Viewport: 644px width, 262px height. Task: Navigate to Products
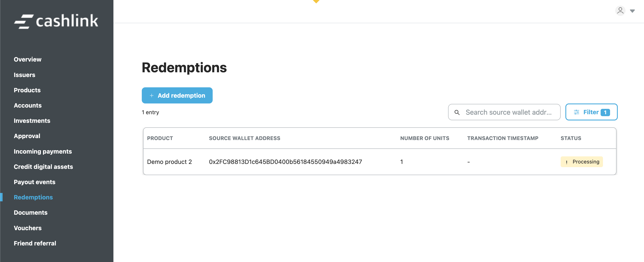27,90
